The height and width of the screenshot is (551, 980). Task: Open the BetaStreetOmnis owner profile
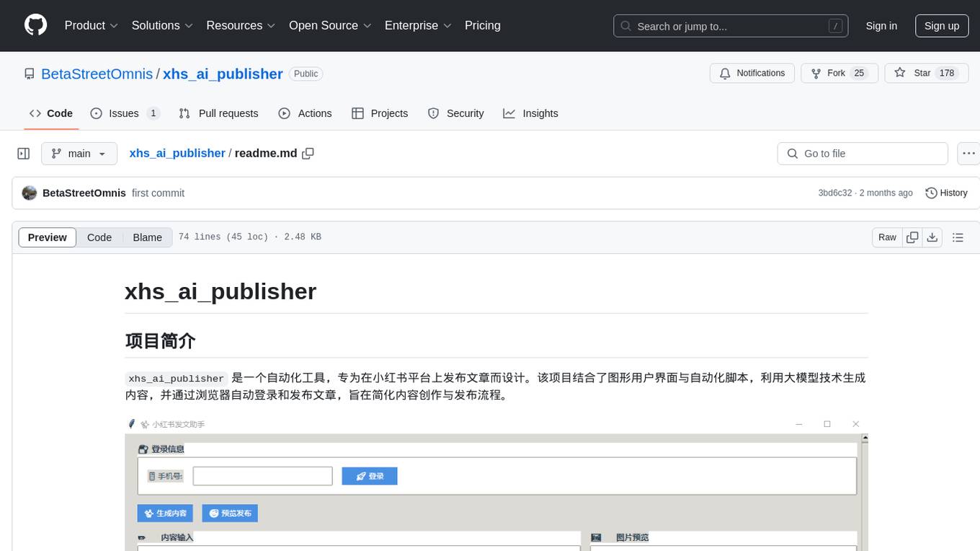click(x=97, y=74)
